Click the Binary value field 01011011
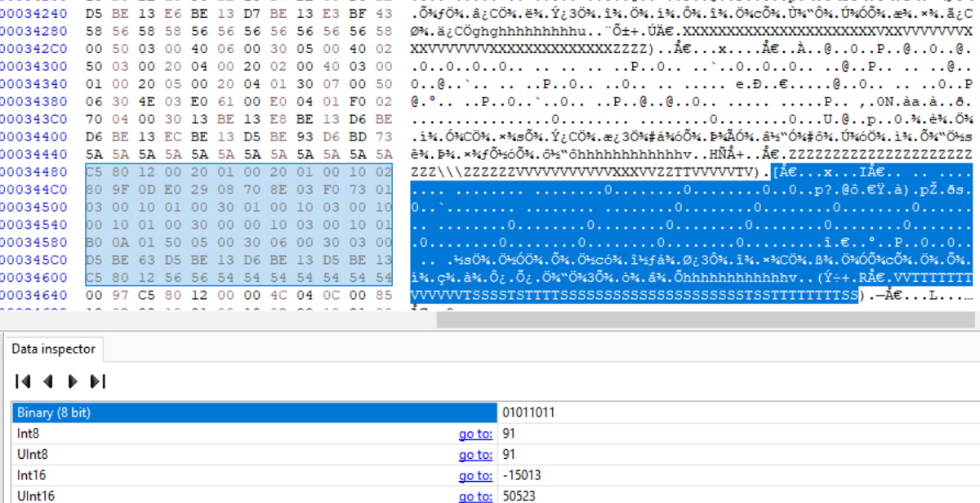 (x=530, y=412)
